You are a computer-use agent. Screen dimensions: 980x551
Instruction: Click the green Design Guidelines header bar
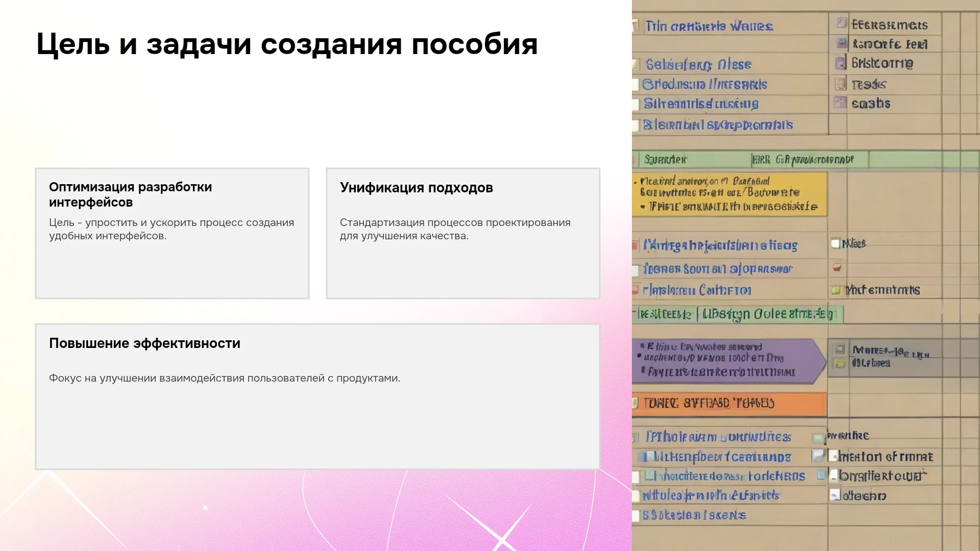click(738, 314)
